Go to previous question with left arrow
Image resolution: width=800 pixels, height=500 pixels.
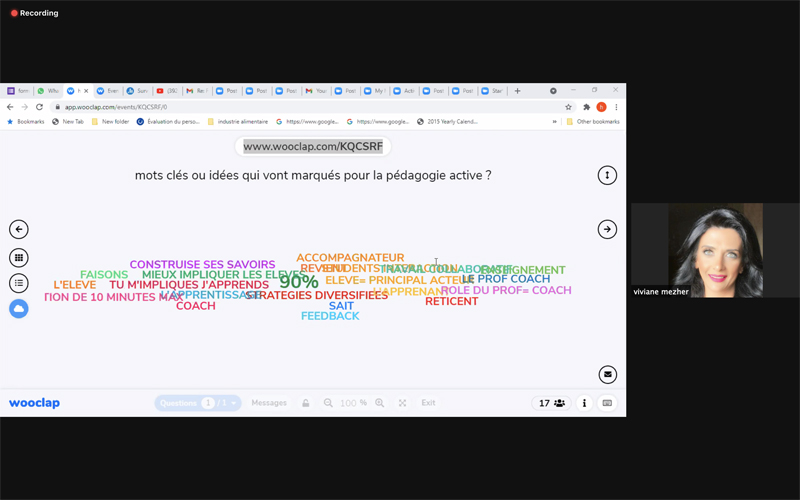(x=18, y=230)
